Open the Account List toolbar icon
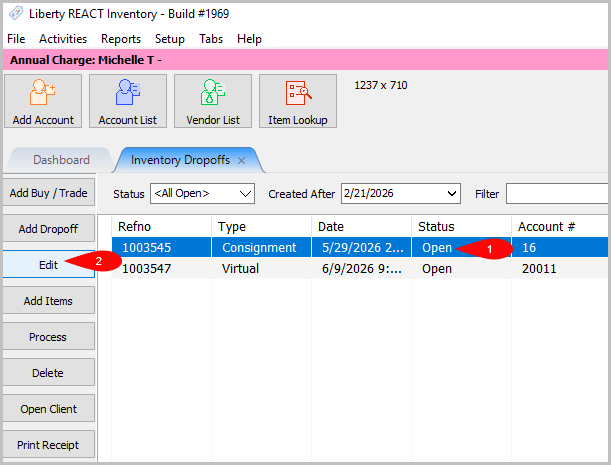 point(128,101)
